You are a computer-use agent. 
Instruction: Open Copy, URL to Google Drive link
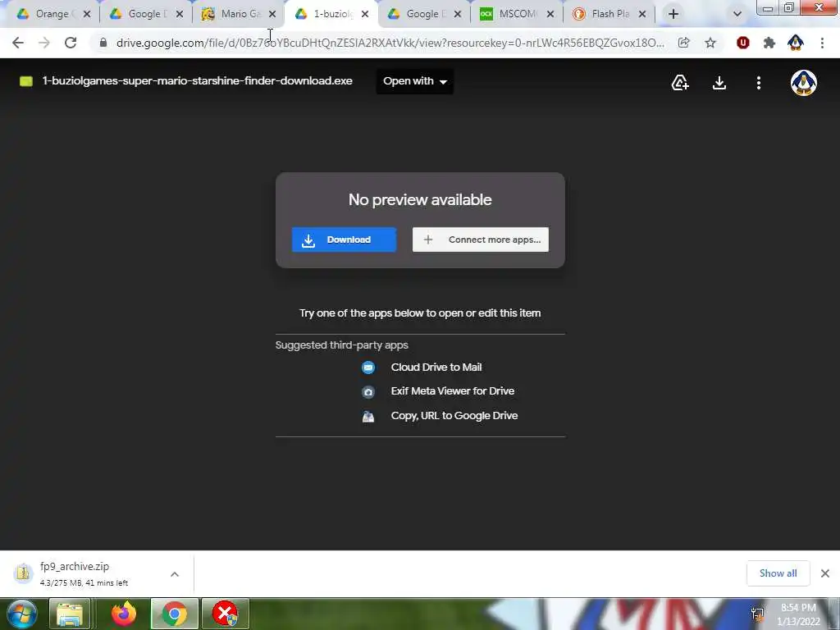[x=454, y=416]
